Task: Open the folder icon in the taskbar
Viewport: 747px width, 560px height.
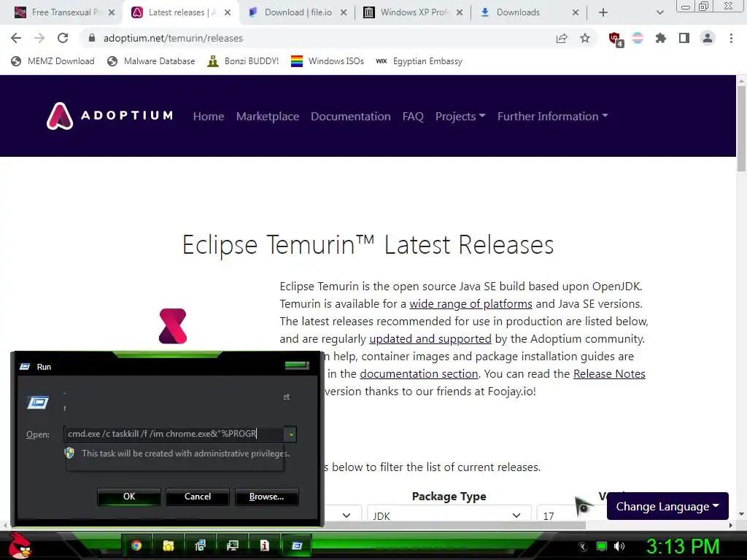Action: tap(169, 545)
